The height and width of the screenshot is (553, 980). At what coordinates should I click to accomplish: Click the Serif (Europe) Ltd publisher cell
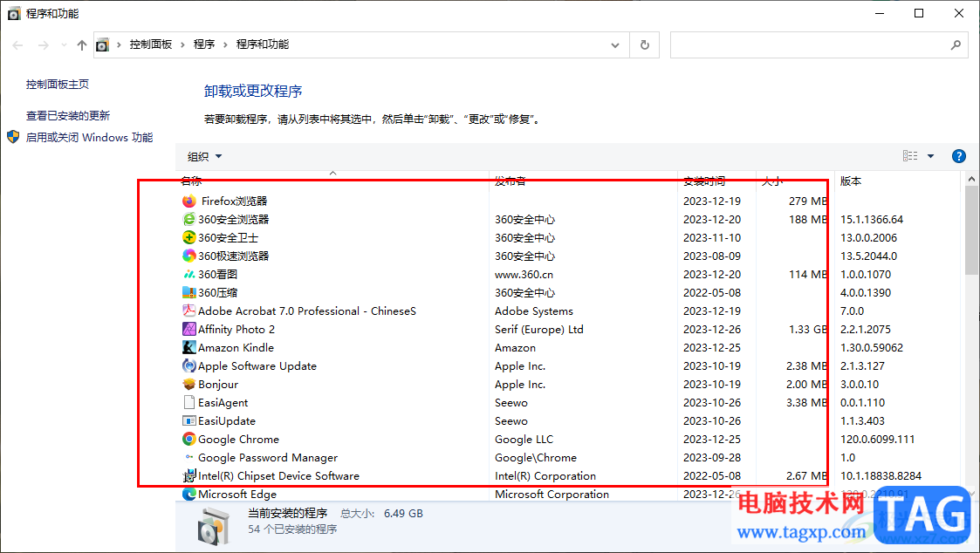coord(539,330)
